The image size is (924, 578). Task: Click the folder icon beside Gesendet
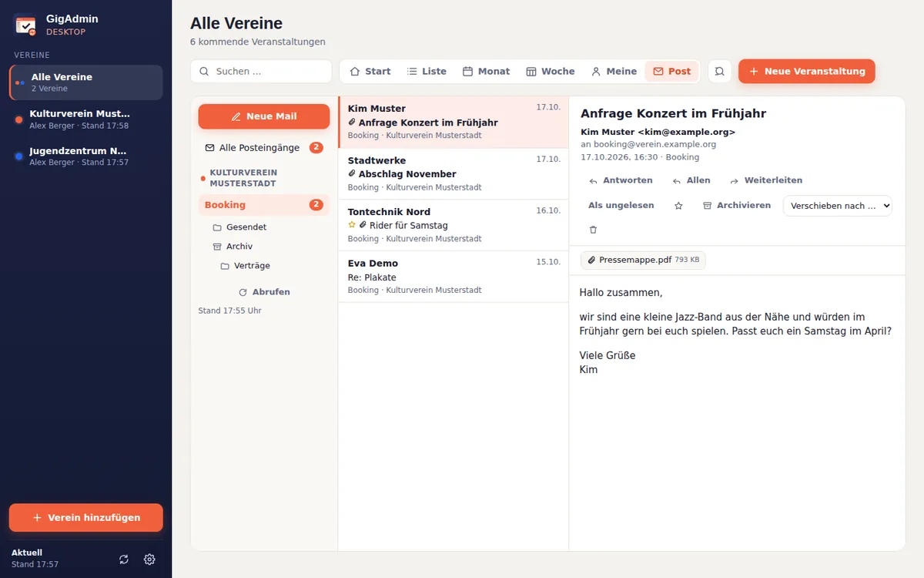tap(217, 227)
